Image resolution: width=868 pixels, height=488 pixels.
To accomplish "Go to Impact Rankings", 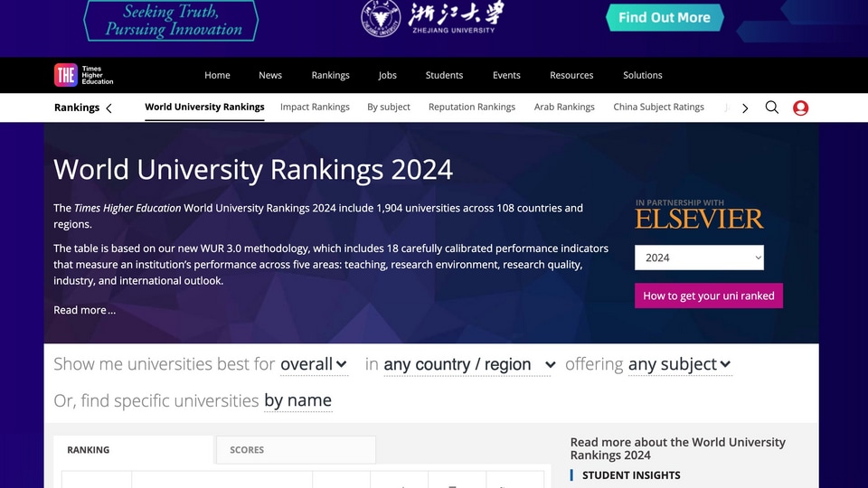I will [x=315, y=107].
